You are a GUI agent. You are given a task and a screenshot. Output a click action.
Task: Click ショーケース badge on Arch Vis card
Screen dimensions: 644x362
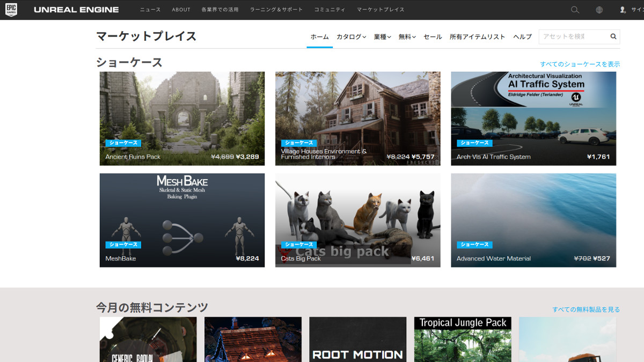pyautogui.click(x=474, y=143)
